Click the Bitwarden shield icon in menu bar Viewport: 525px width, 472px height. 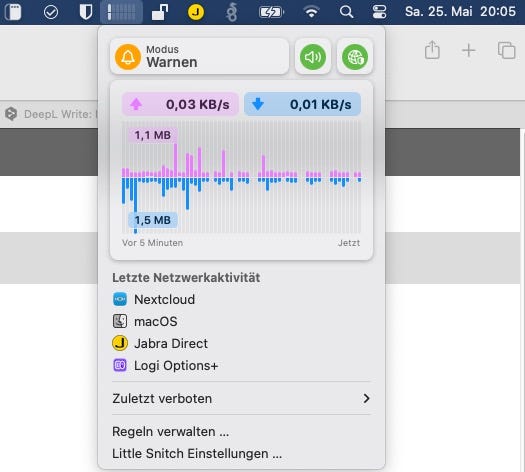click(86, 12)
